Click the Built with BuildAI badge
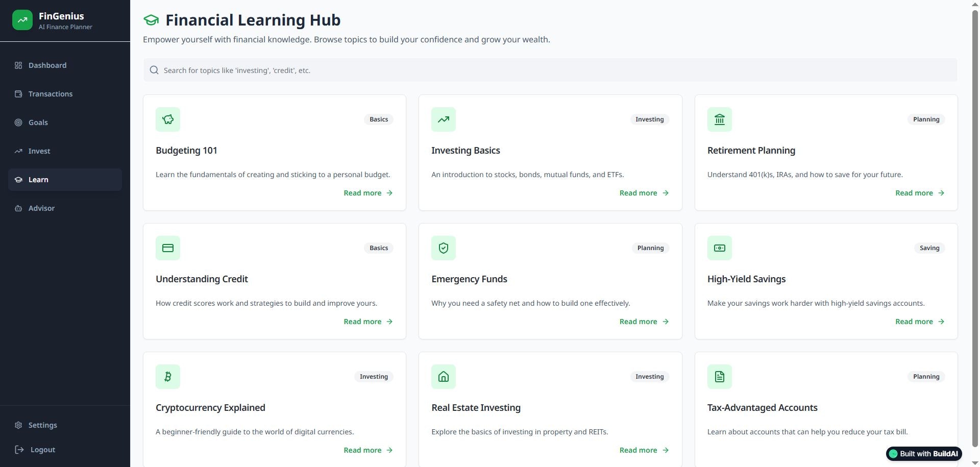980x467 pixels. click(924, 454)
